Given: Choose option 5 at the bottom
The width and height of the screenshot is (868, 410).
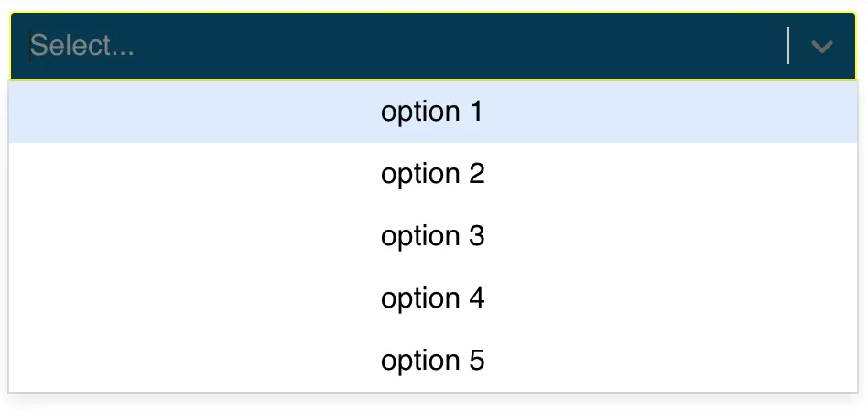Looking at the screenshot, I should coord(432,361).
